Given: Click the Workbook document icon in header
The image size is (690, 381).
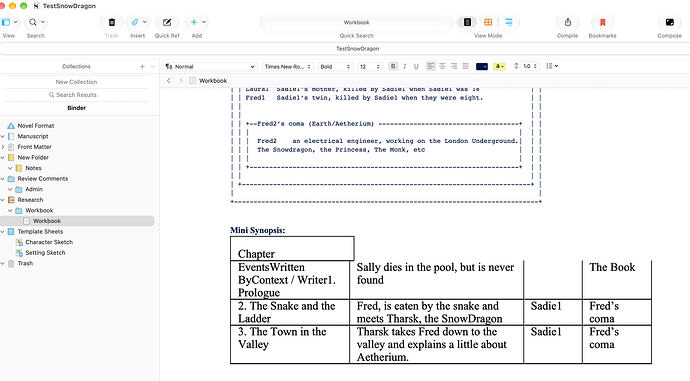Looking at the screenshot, I should click(x=192, y=81).
